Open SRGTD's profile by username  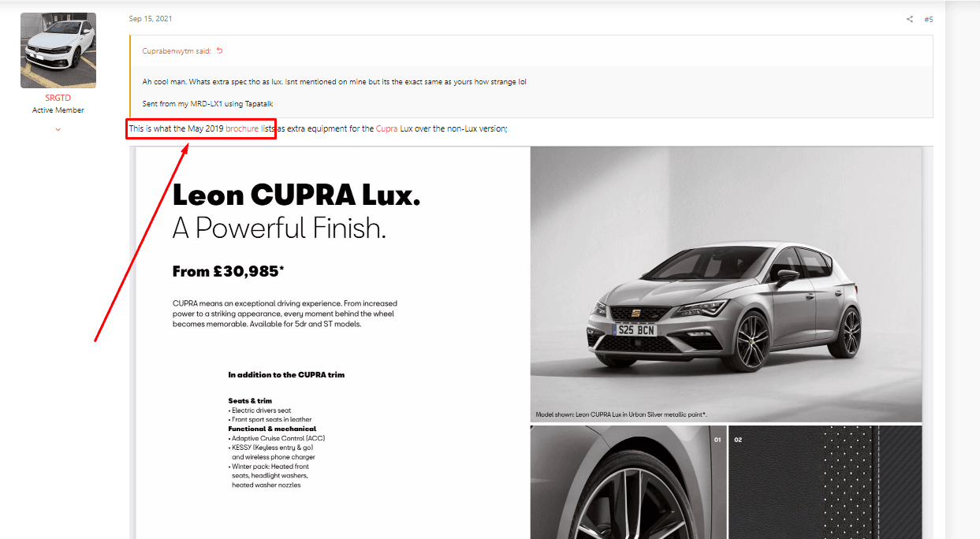(58, 98)
